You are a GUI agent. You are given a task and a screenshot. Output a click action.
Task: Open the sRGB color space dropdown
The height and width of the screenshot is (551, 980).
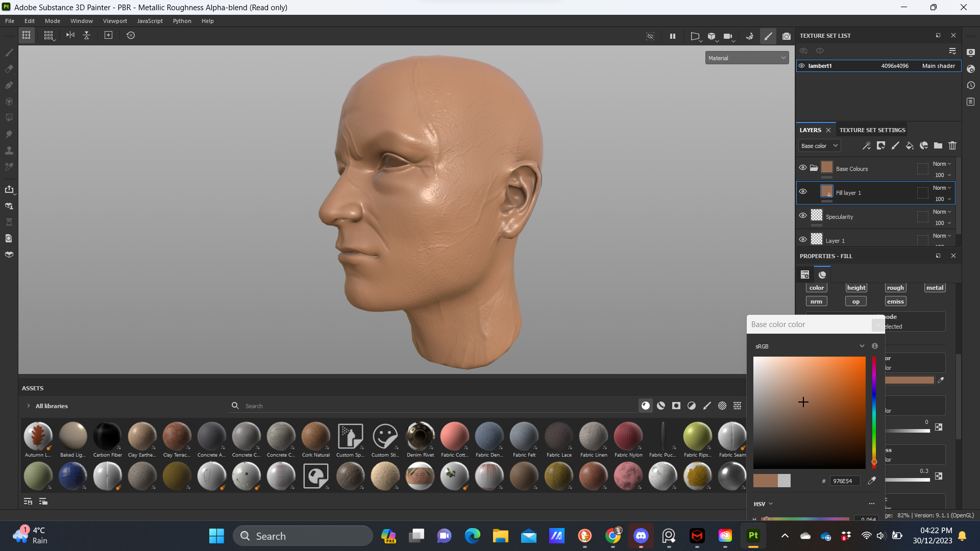[810, 346]
